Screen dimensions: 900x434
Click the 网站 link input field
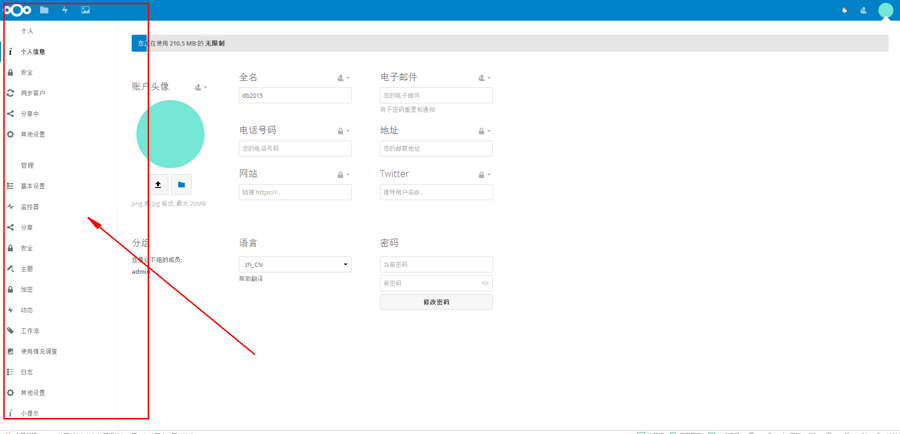295,192
